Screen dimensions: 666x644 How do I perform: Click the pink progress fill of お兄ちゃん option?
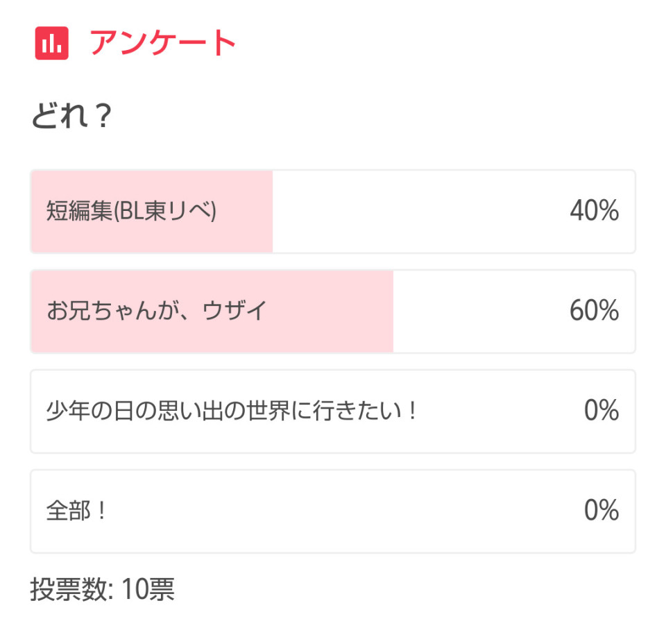[212, 312]
